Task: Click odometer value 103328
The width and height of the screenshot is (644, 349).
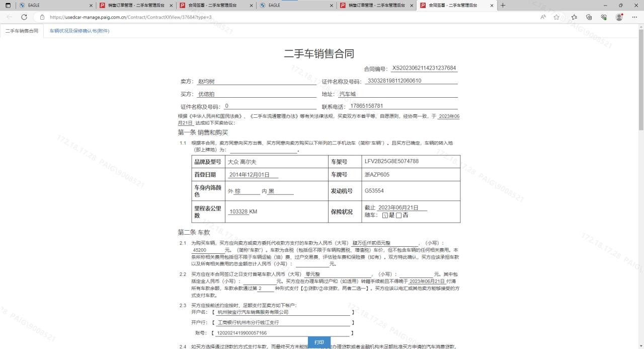Action: (238, 212)
